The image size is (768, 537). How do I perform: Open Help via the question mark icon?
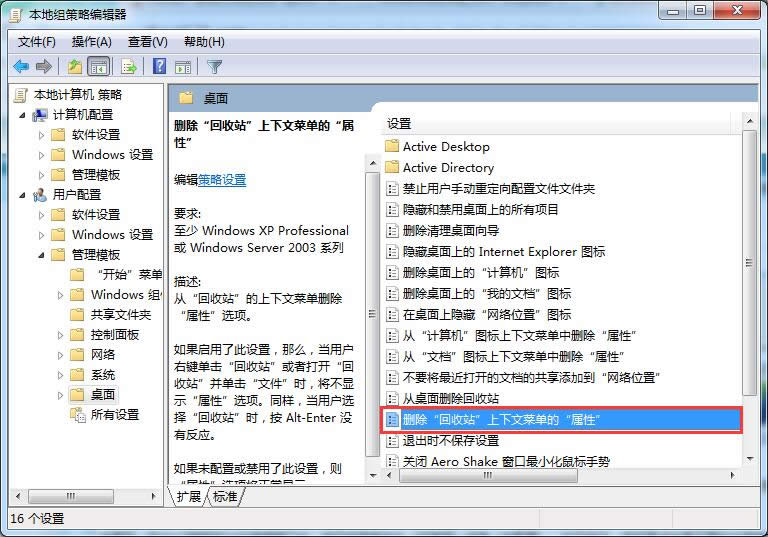[160, 66]
